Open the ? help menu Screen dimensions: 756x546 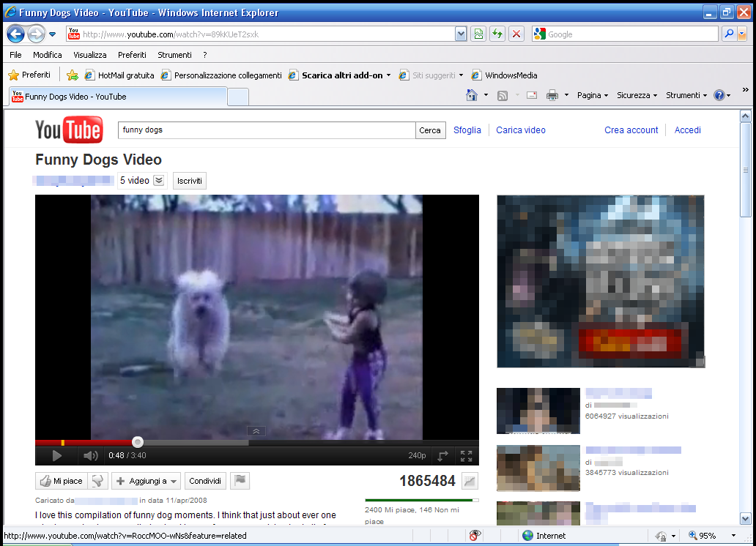click(x=205, y=55)
